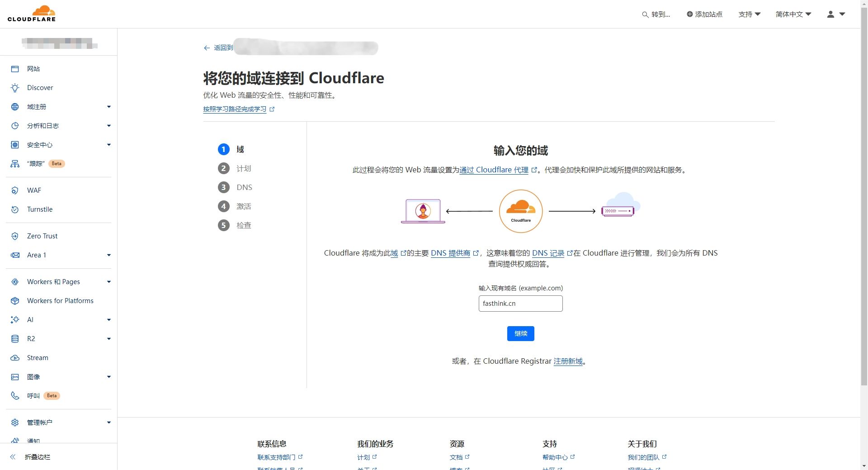Select step 2 计划 in wizard
Viewport: 868px width, 470px height.
click(234, 168)
